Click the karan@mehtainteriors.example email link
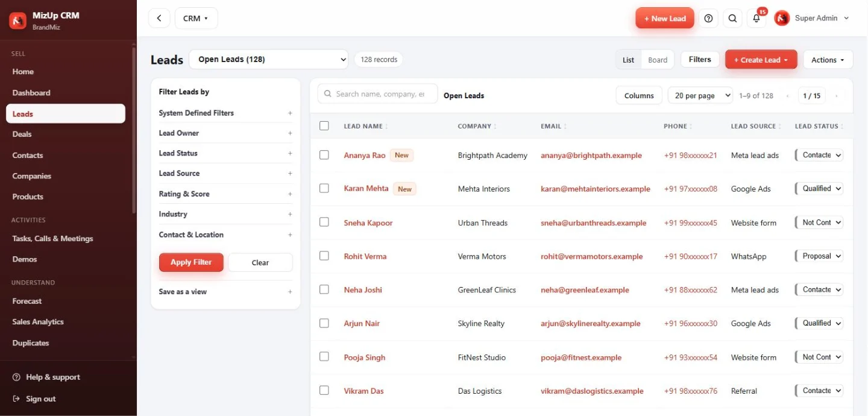This screenshot has width=868, height=416. (x=596, y=189)
